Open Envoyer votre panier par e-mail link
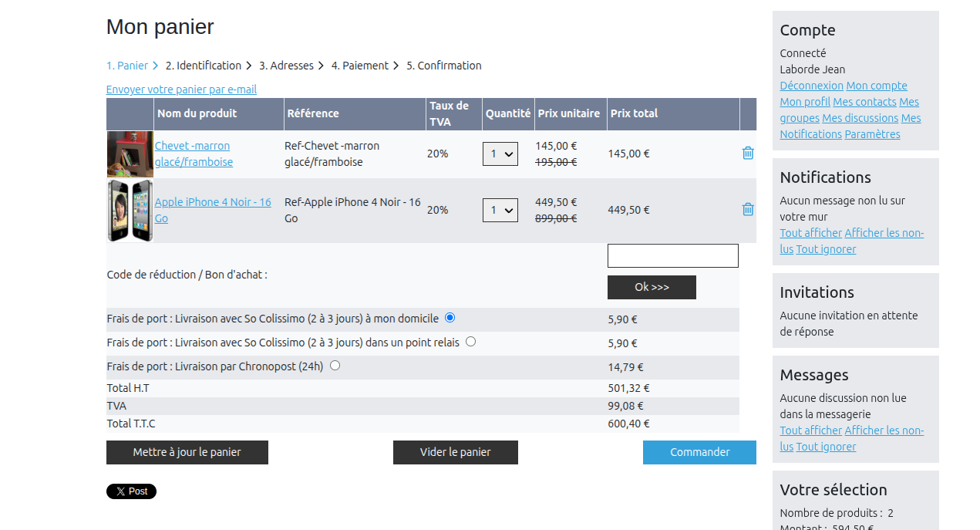This screenshot has height=530, width=980. [x=181, y=89]
